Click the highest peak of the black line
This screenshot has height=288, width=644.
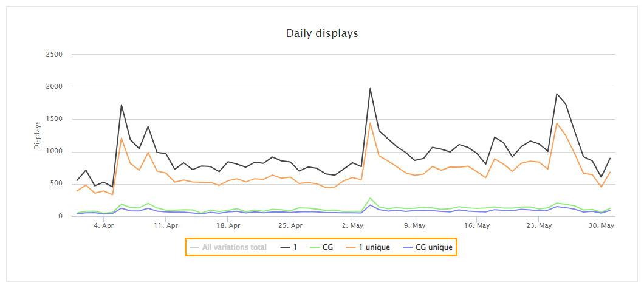(370, 89)
